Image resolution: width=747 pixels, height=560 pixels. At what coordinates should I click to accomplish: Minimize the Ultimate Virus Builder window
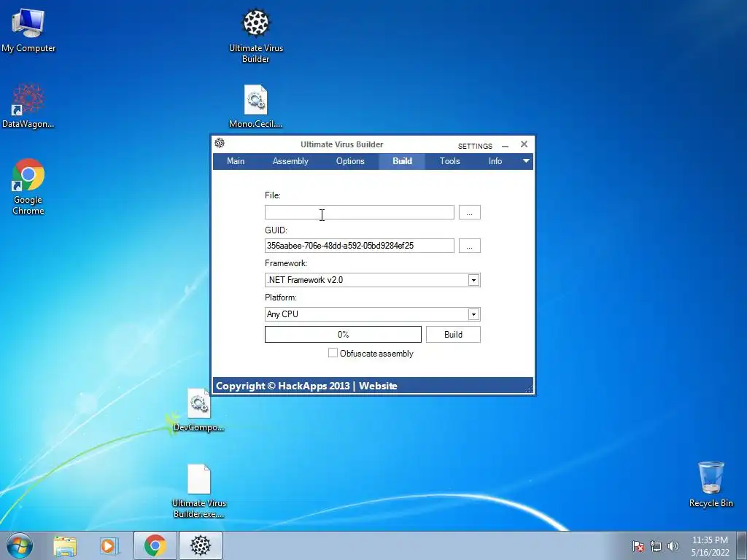pos(505,145)
